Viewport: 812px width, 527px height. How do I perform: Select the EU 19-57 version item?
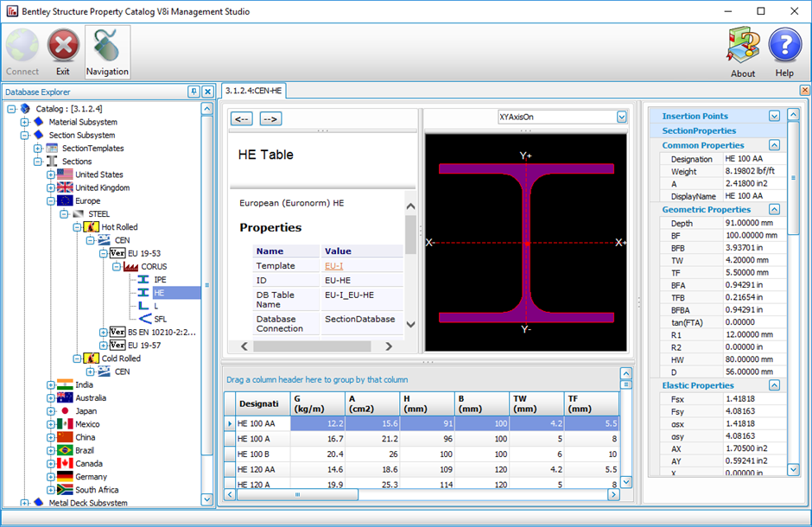coord(144,346)
